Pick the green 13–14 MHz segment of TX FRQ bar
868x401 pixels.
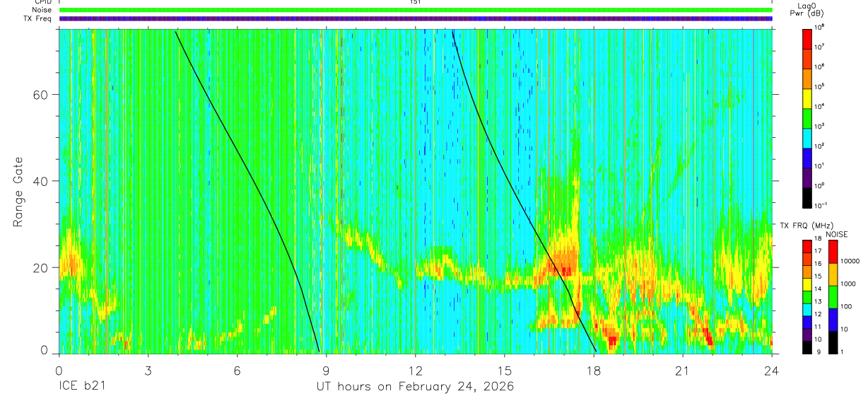808,297
